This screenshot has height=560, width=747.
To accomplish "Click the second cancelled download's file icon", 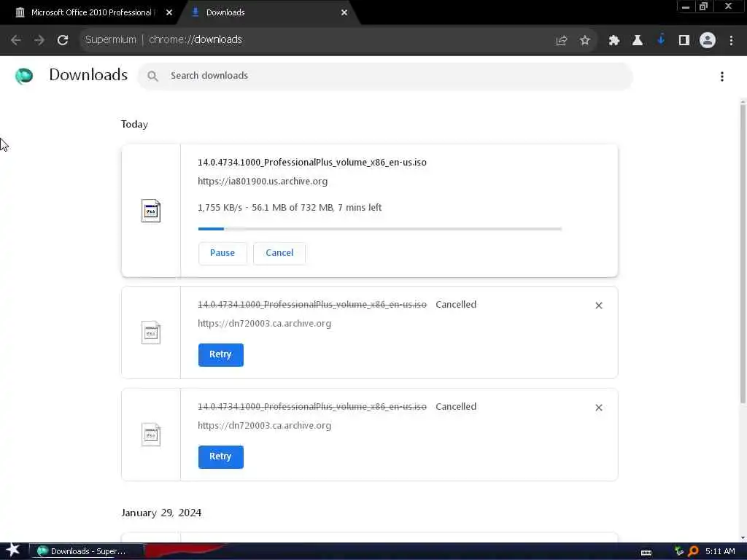I will (150, 435).
